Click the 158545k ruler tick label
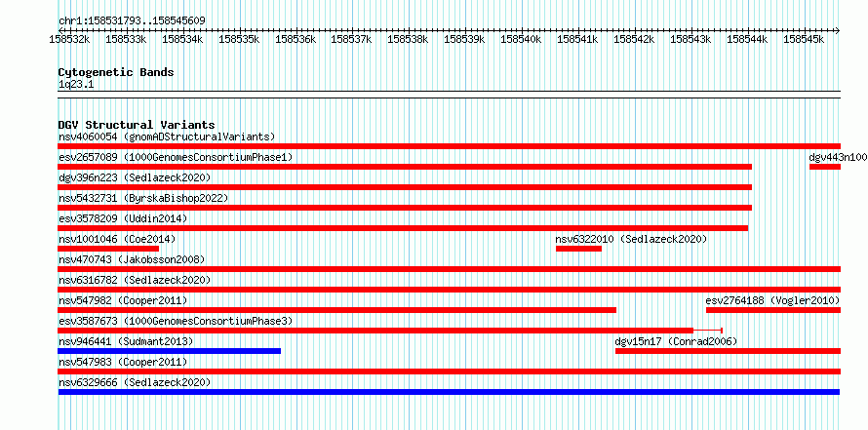Image resolution: width=868 pixels, height=430 pixels. 804,39
